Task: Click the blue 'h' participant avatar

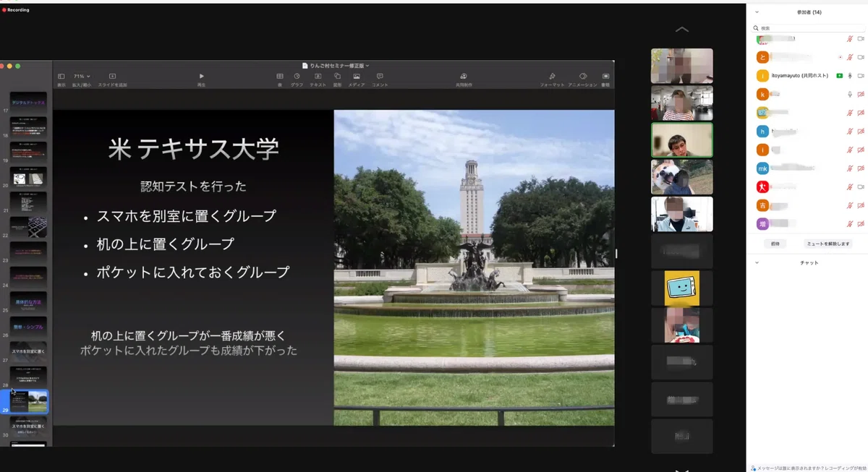Action: tap(762, 132)
